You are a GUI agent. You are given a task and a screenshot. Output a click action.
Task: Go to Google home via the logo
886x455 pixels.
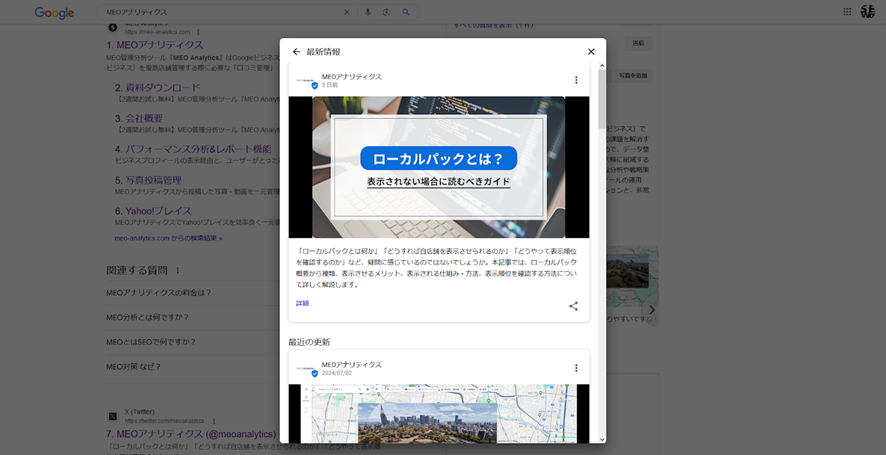pyautogui.click(x=54, y=12)
